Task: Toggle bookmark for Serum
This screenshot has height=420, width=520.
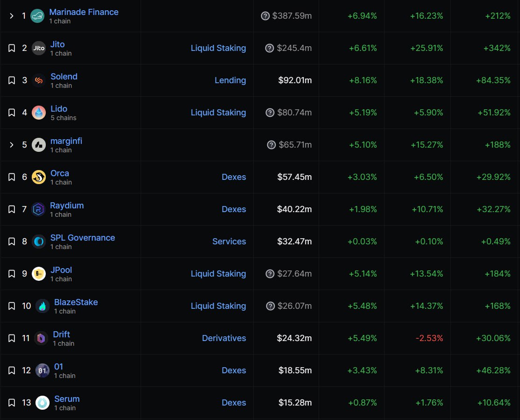Action: (12, 402)
